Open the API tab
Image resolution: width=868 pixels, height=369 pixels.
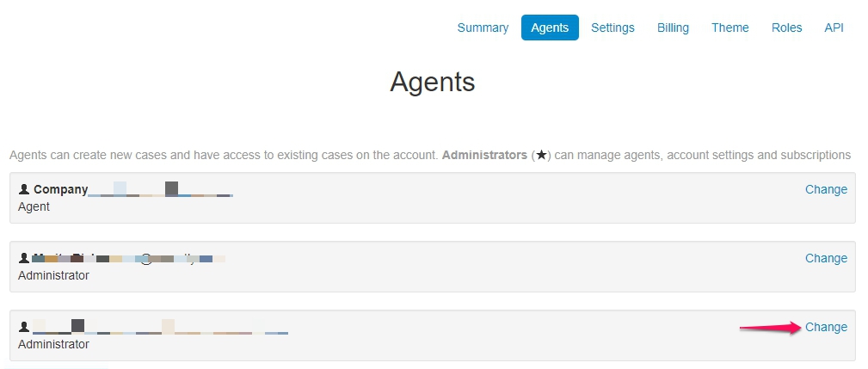tap(834, 28)
